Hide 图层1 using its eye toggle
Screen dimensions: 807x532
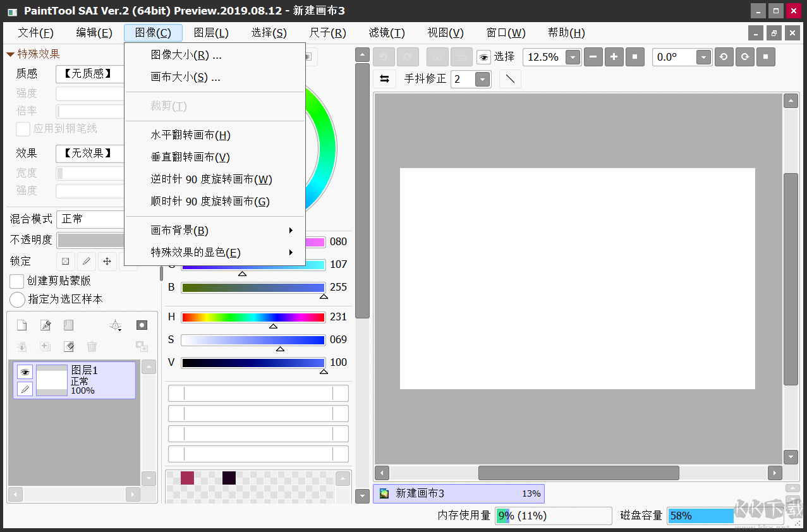tap(25, 372)
